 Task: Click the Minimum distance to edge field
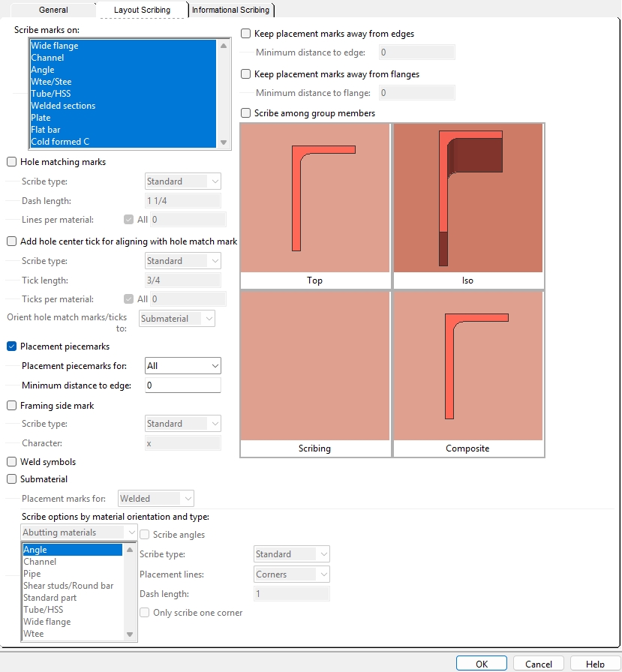[x=182, y=385]
